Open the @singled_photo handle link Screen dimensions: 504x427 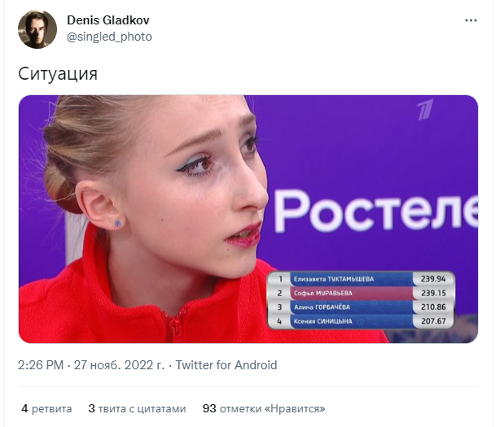109,37
